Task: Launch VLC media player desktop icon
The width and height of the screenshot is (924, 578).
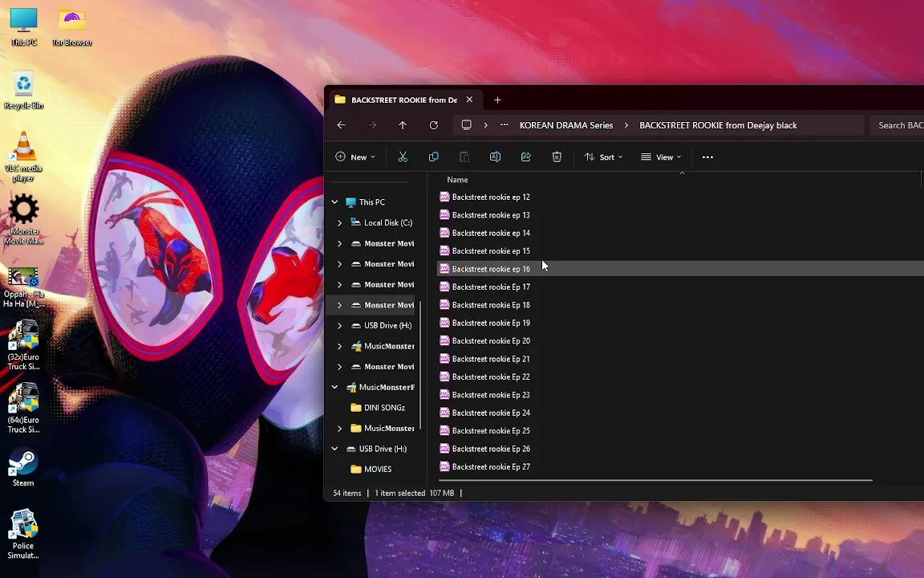Action: (x=23, y=157)
